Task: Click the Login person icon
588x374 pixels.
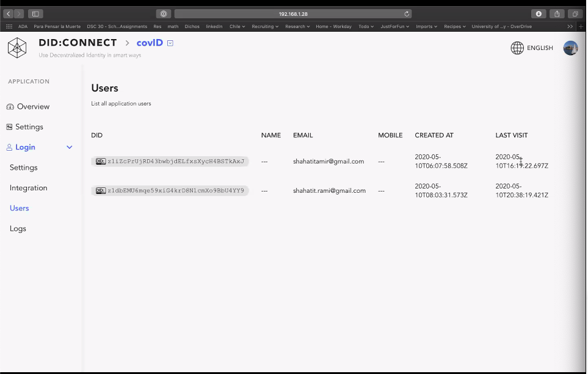Action: (x=10, y=148)
